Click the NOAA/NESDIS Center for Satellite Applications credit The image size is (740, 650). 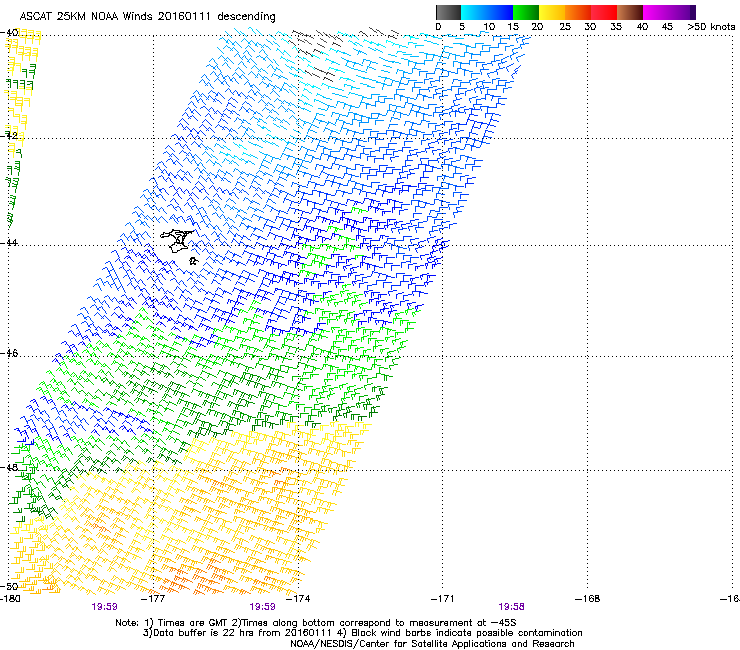432,644
